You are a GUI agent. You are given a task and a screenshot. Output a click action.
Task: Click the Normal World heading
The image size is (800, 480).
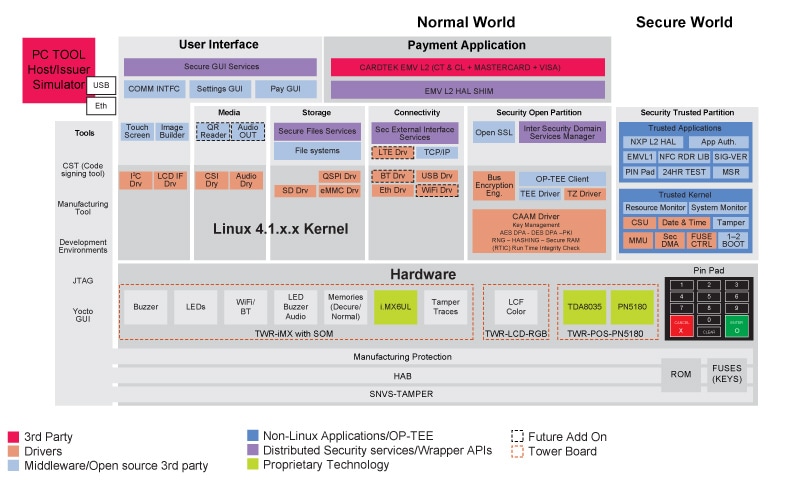point(466,22)
